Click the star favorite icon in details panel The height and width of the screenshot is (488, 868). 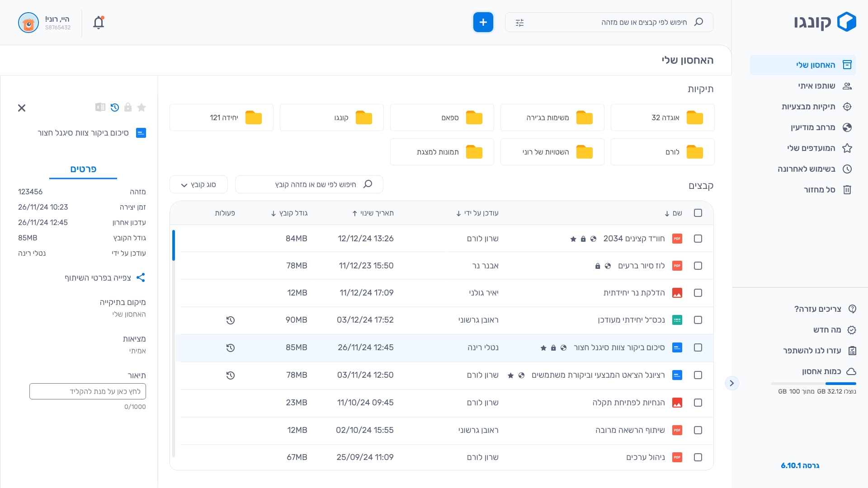pyautogui.click(x=142, y=108)
